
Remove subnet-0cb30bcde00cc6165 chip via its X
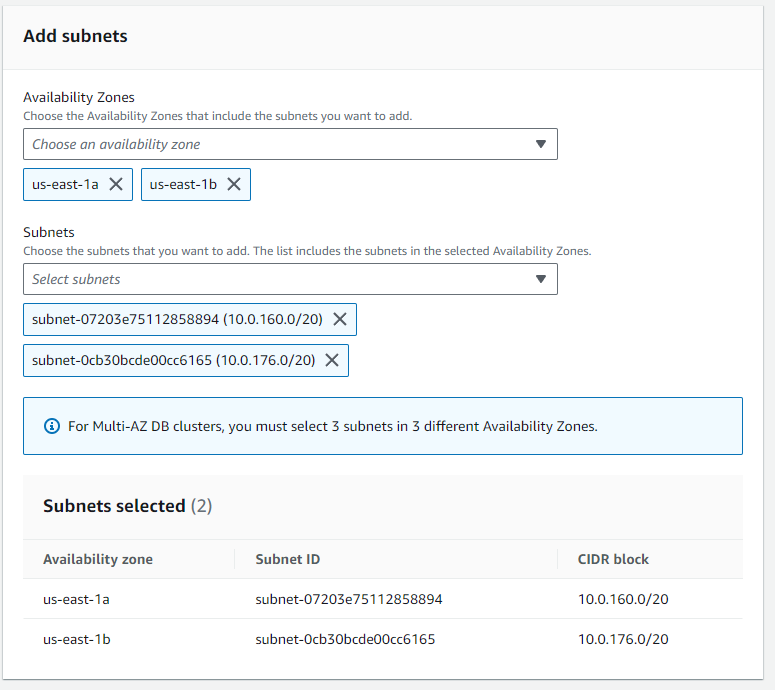click(332, 360)
